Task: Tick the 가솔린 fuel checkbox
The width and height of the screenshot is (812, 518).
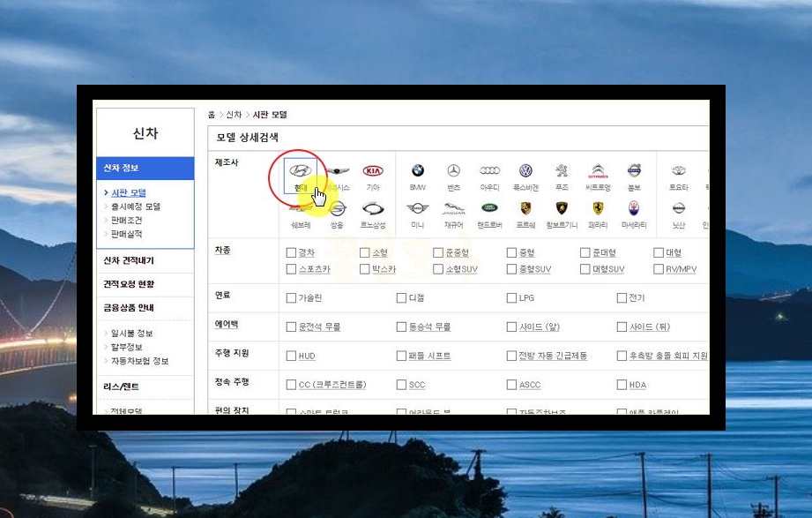Action: 291,298
